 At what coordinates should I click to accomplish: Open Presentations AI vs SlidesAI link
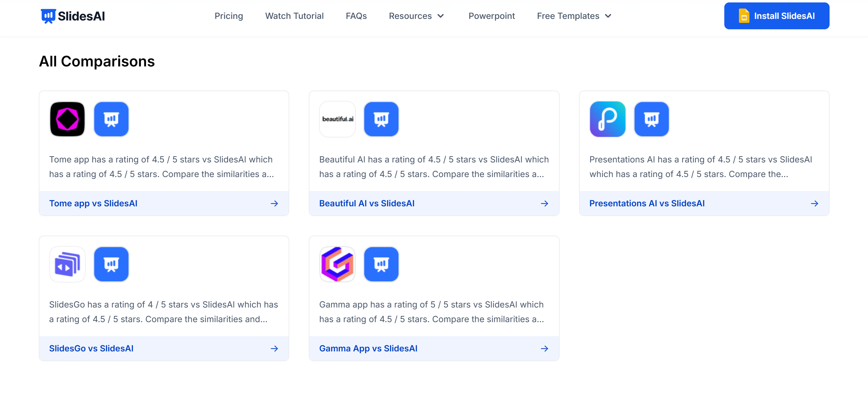pyautogui.click(x=646, y=203)
